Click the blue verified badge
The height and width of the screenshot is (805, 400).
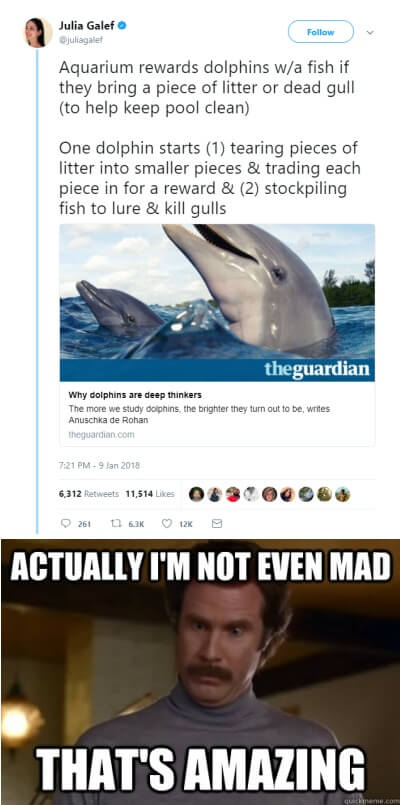123,25
